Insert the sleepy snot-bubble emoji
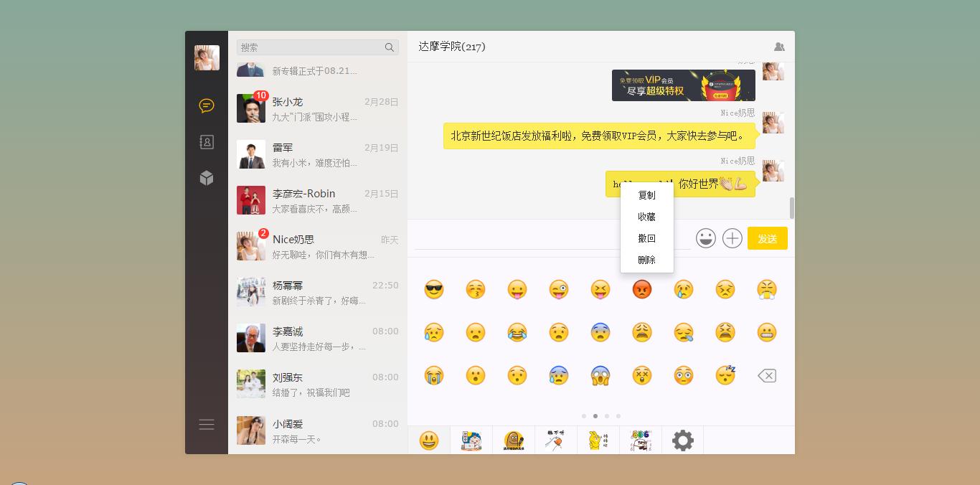 point(684,332)
